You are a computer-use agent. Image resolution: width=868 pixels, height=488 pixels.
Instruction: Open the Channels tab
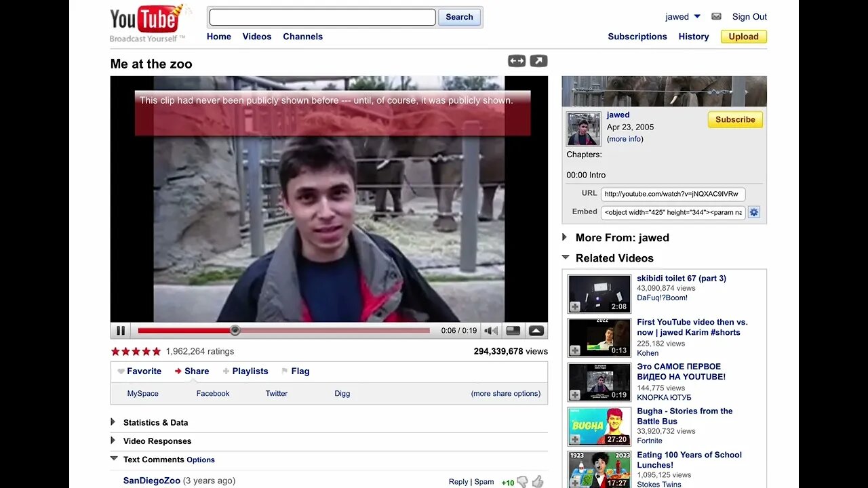(303, 37)
